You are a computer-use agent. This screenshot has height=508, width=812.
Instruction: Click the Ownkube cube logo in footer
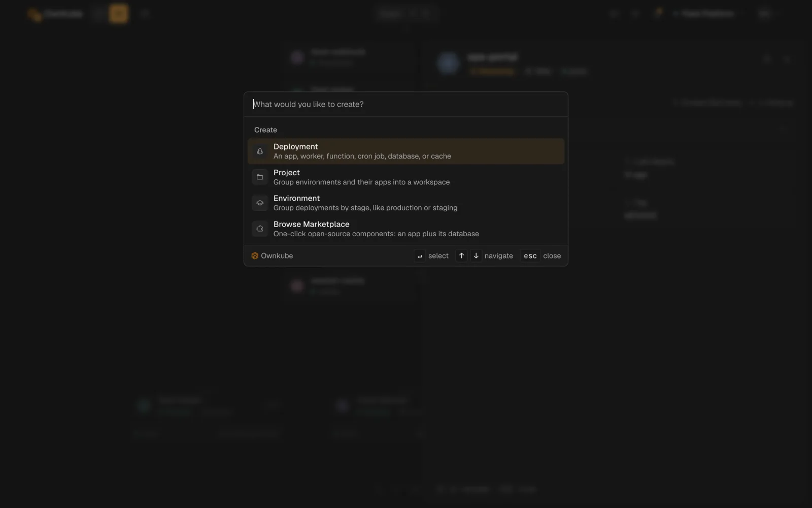click(255, 256)
